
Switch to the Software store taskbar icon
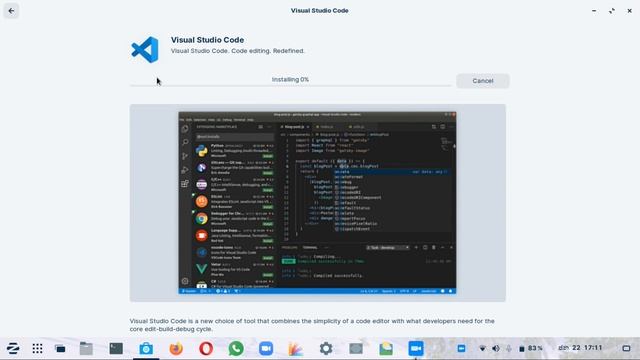click(x=146, y=349)
